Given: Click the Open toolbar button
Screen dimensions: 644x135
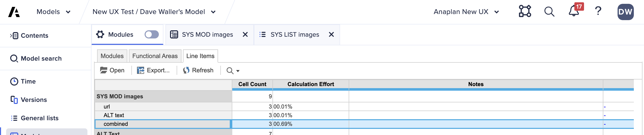Looking at the screenshot, I should click(x=112, y=70).
